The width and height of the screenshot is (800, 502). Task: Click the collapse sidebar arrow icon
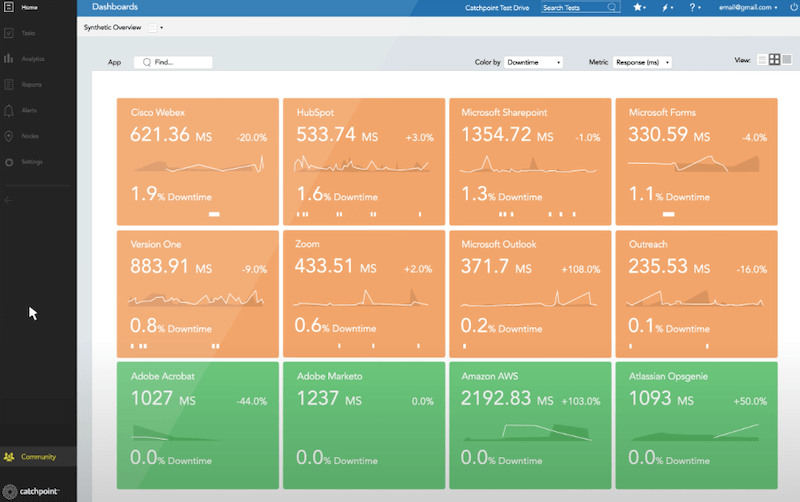9,200
